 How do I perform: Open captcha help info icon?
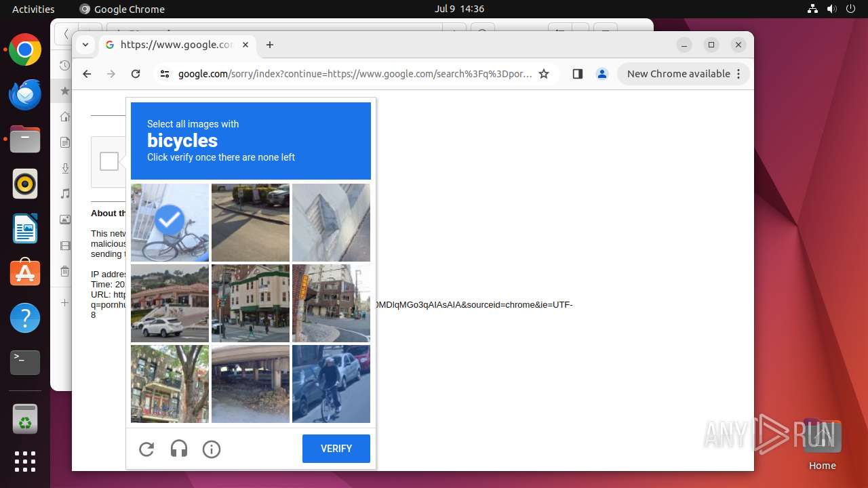[212, 449]
